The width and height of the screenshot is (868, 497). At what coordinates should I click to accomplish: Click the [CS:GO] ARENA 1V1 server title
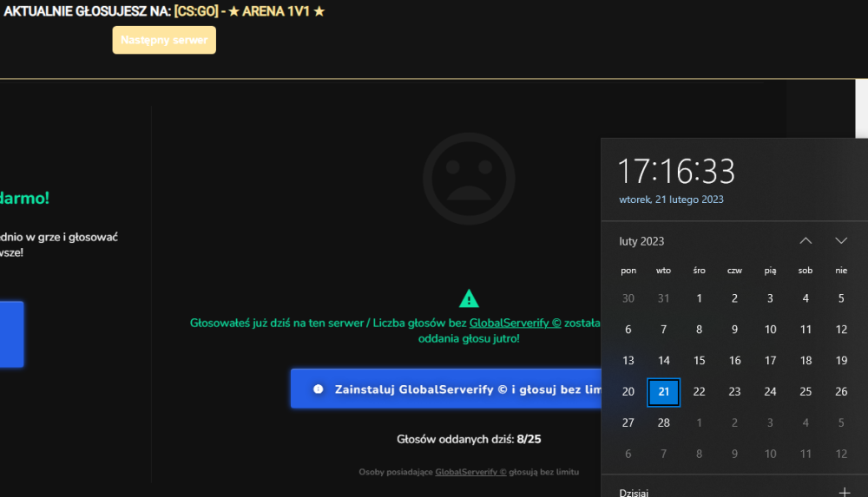[249, 11]
